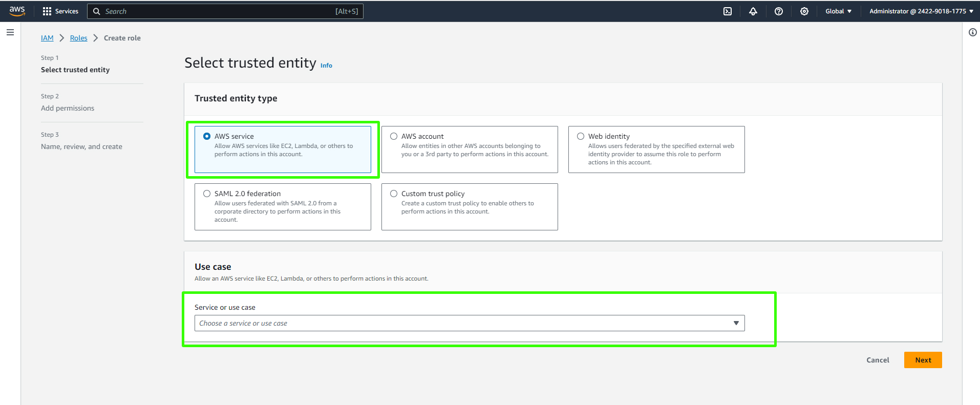Open the Global region dropdown
The height and width of the screenshot is (405, 980).
tap(838, 11)
